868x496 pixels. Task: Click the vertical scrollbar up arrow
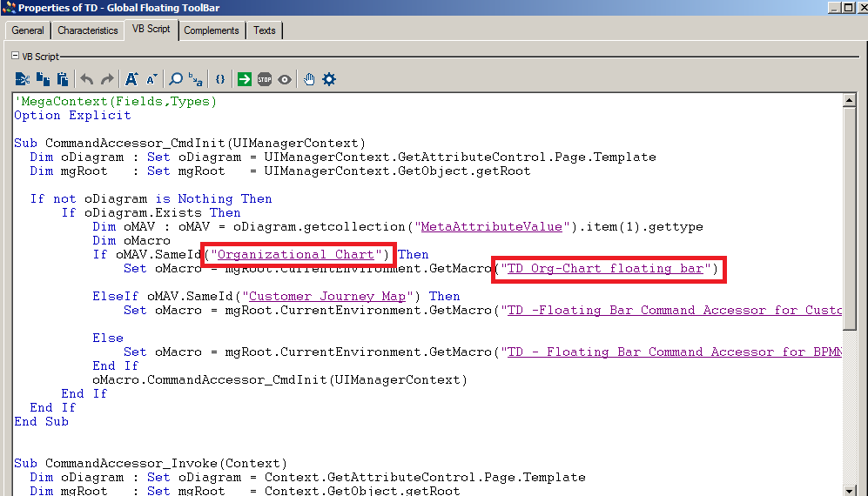click(849, 101)
